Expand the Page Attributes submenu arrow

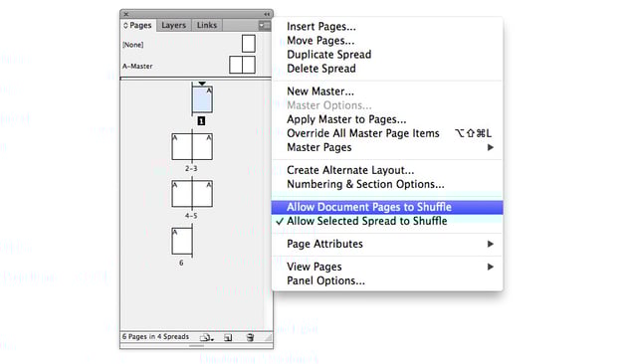point(491,244)
